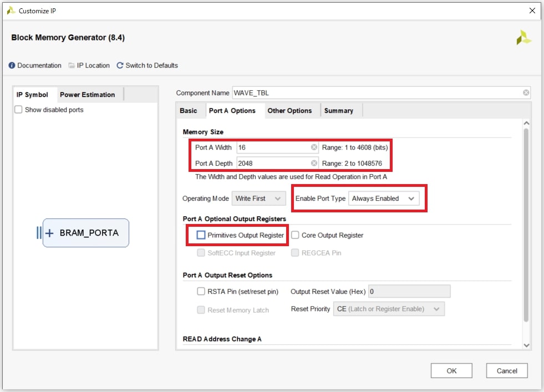Clear the Port A Width value with its X icon
The image size is (544, 392).
click(314, 147)
